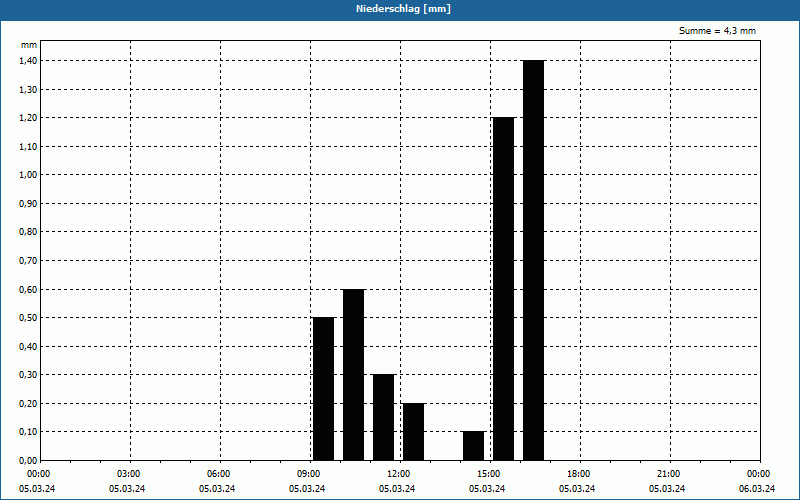
Task: Click the 0,60 mm precipitation bar
Action: pos(354,374)
